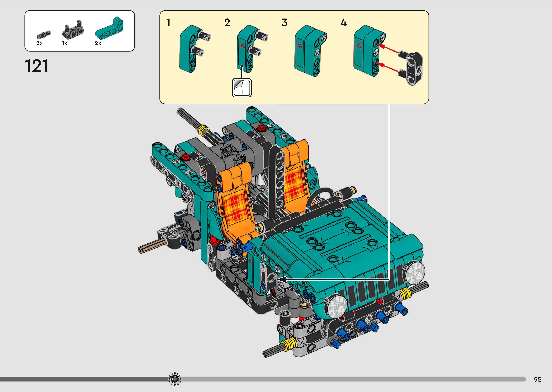
Task: Click the 2x quantity label under the black pin
Action: pyautogui.click(x=39, y=43)
